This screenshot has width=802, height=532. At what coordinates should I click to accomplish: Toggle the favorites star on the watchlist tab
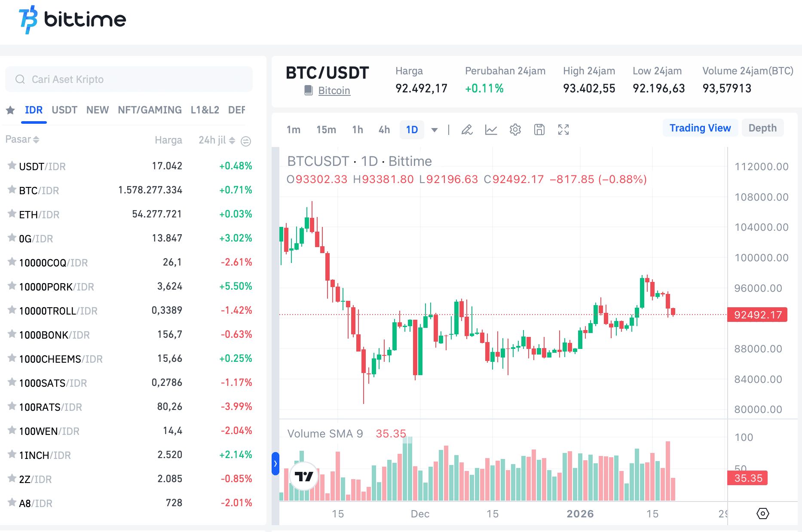[11, 110]
